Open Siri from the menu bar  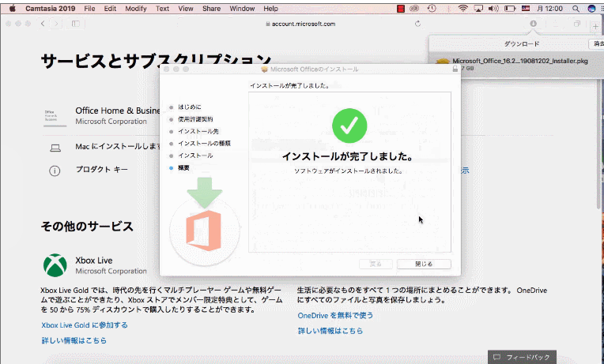pyautogui.click(x=591, y=9)
